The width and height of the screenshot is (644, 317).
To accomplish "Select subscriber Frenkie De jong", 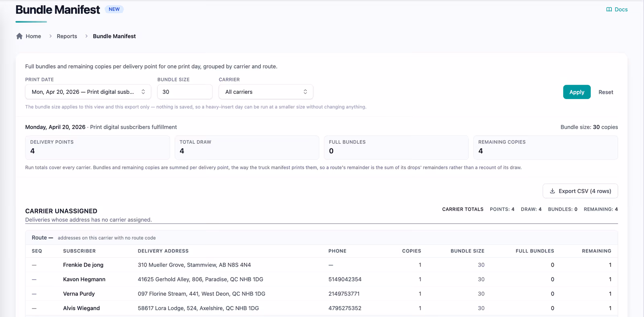I will point(83,265).
